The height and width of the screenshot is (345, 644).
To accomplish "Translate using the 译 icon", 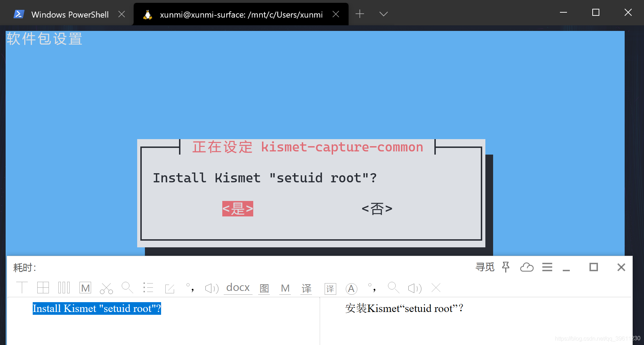I will tap(306, 288).
